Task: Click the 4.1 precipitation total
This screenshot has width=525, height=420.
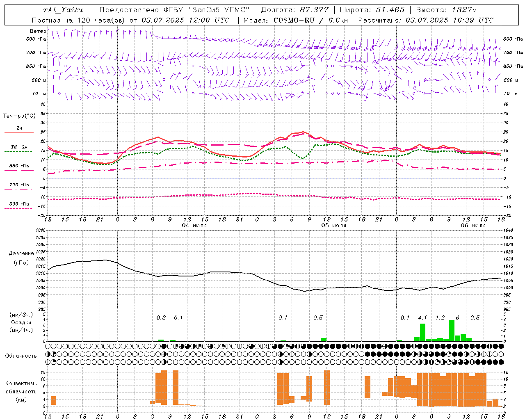Action: [422, 317]
